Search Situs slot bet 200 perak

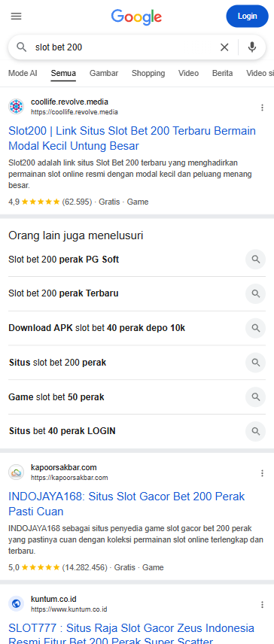(x=57, y=363)
